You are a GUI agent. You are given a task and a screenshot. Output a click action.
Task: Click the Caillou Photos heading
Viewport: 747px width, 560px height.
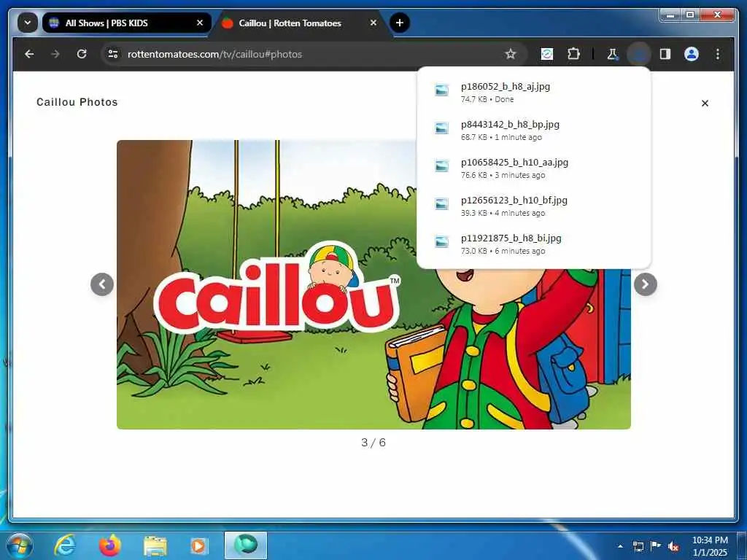77,102
